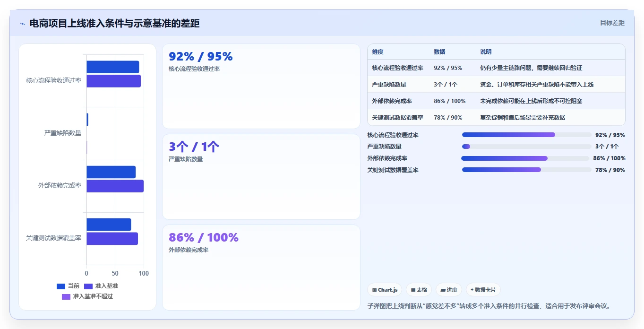Select the 数据卡片 tag chip
This screenshot has width=644, height=329.
(483, 290)
